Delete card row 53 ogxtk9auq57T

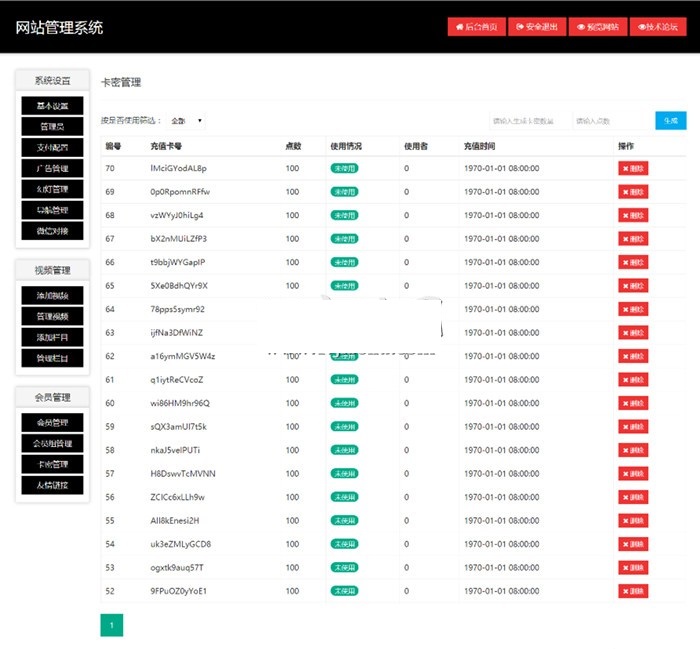[633, 568]
